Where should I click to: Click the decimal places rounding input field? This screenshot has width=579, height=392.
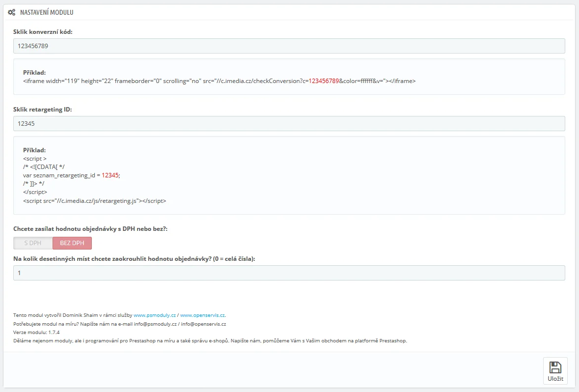289,273
